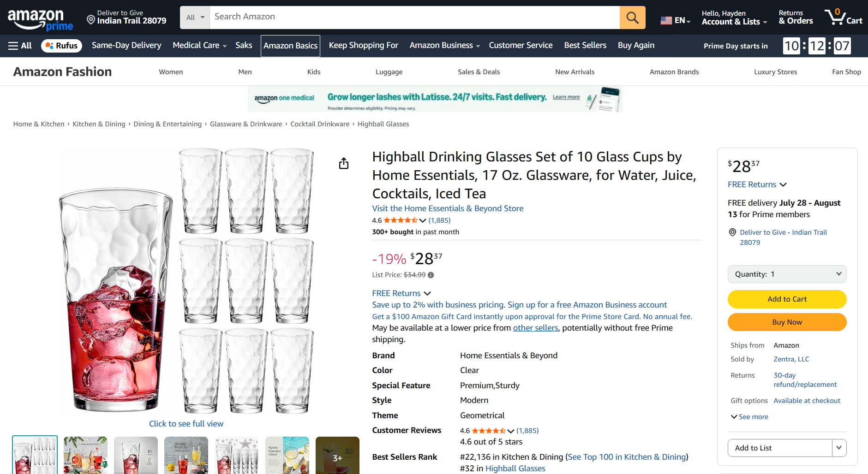
Task: Select the second product thumbnail image
Action: [85, 455]
